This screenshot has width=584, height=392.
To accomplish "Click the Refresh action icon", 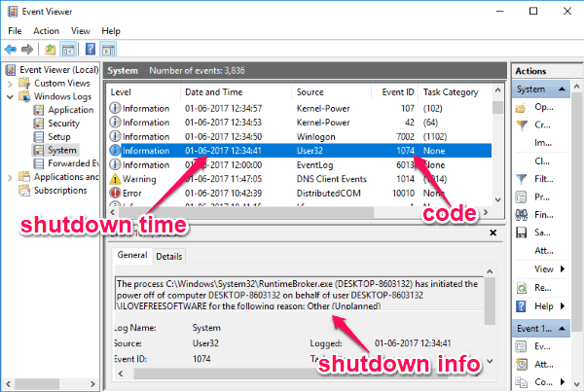I will coord(522,288).
